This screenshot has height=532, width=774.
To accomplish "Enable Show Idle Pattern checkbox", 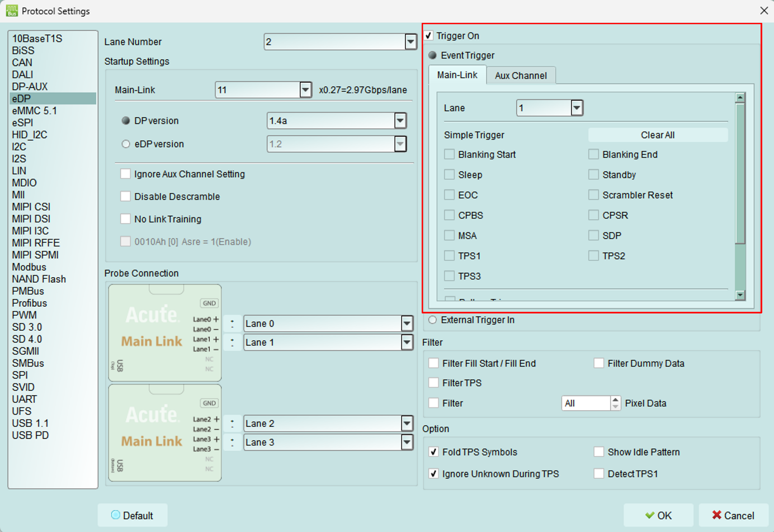I will pos(598,452).
